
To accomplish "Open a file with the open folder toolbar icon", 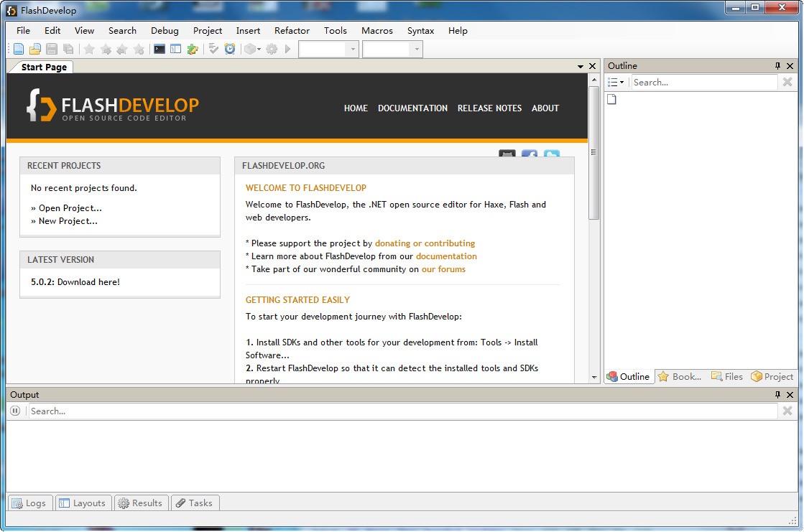I will point(34,49).
